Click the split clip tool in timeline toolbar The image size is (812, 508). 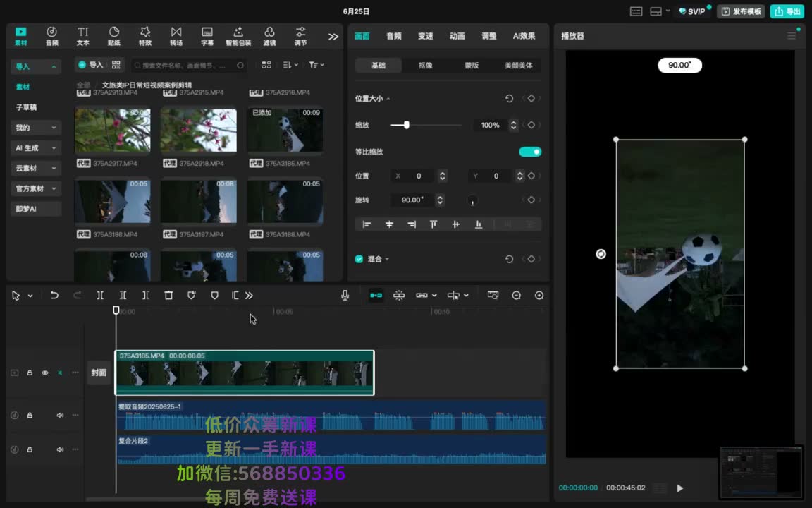[100, 295]
